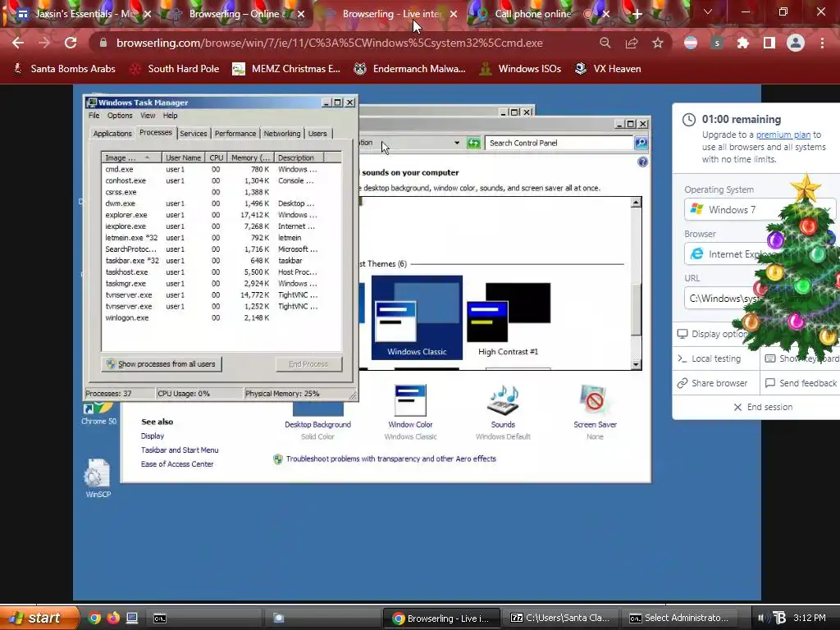
Task: Switch to the Performance tab
Action: [235, 134]
